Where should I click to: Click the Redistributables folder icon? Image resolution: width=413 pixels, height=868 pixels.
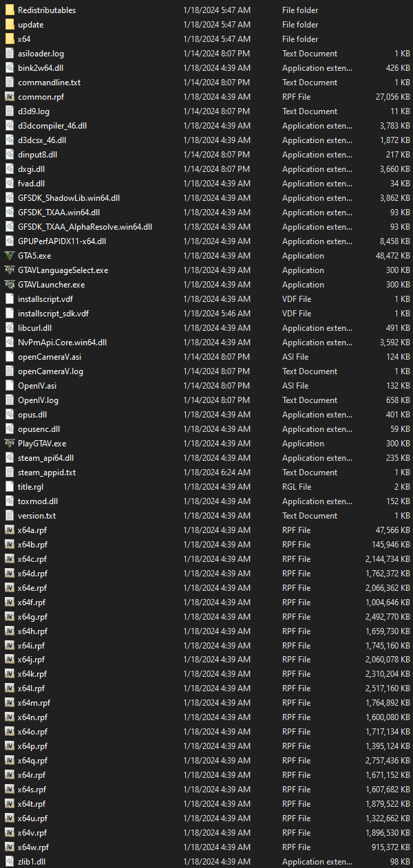10,10
